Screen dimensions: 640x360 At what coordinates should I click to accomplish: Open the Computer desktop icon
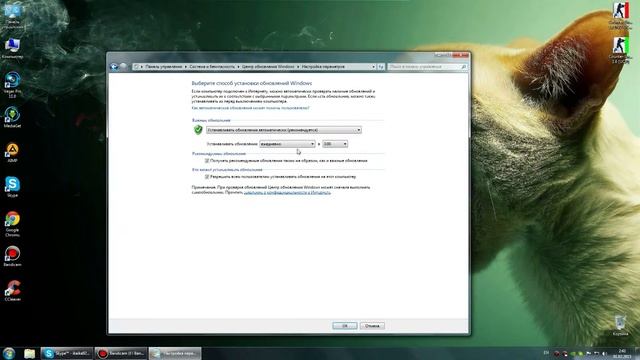(12, 48)
